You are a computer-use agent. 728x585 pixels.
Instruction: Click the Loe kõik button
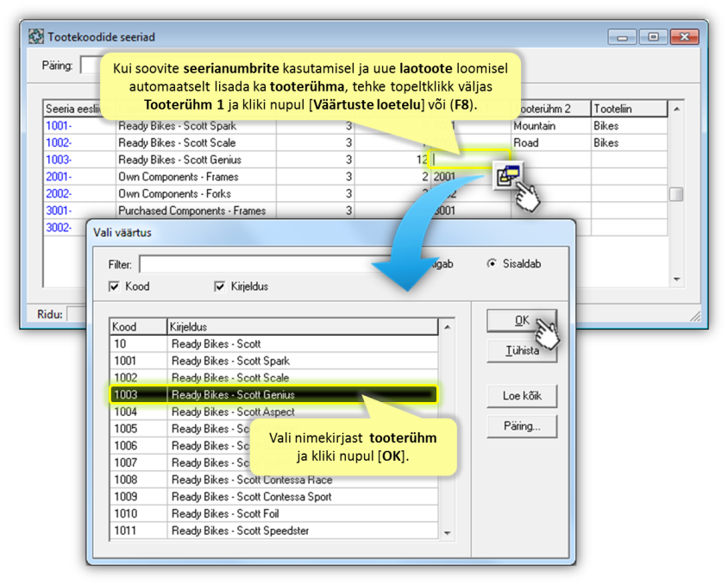tap(521, 396)
